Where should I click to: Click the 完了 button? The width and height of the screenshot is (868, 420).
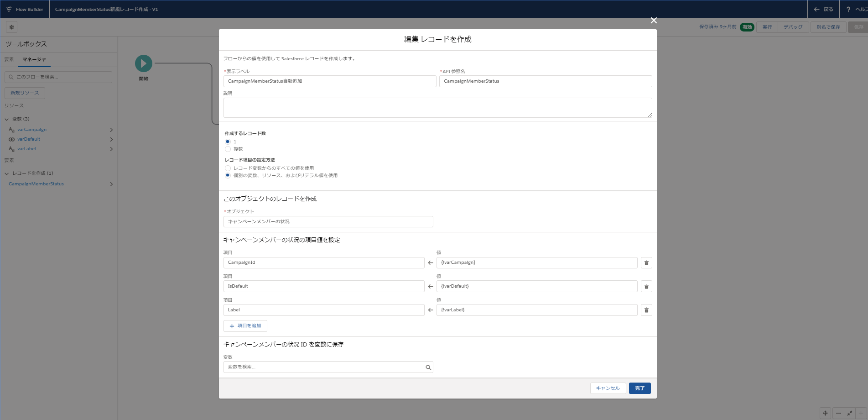[639, 388]
